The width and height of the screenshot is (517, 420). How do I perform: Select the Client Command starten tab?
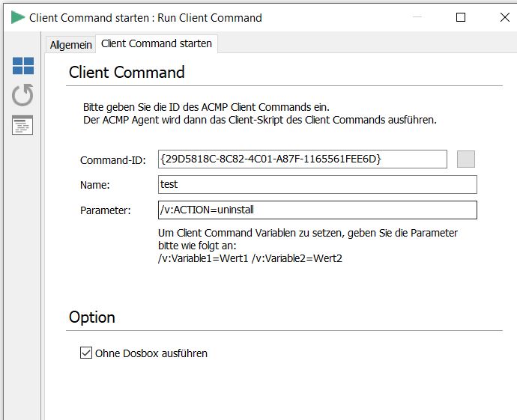point(157,43)
